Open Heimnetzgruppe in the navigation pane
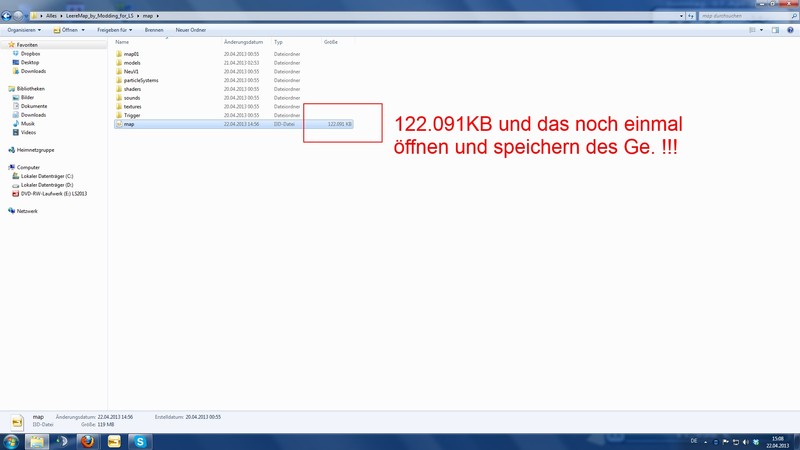The width and height of the screenshot is (800, 450). coord(35,150)
